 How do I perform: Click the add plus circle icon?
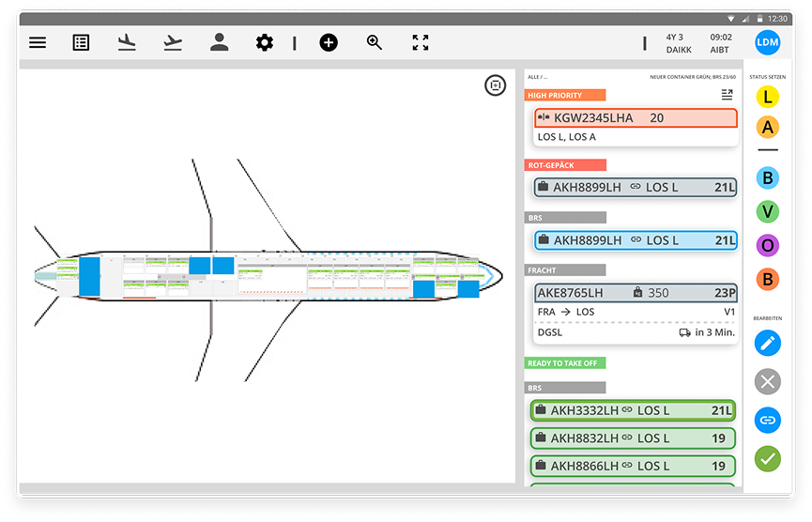coord(329,42)
